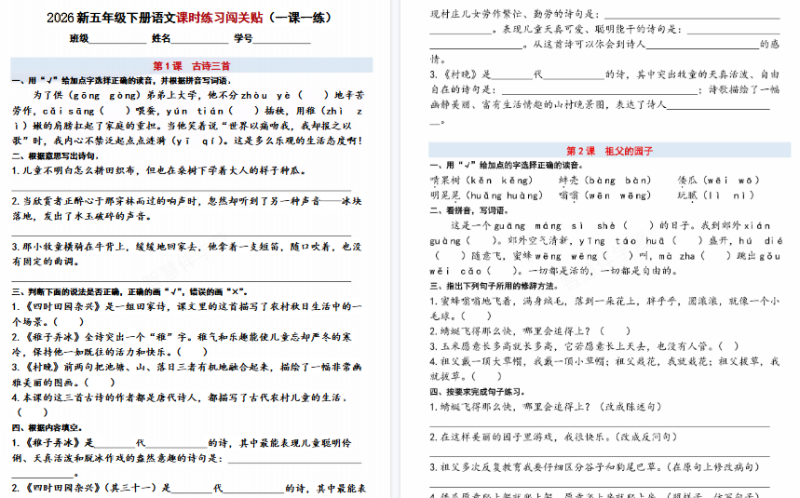The image size is (800, 498).
Task: Click the sentence starting 2.当欣赏者正醉心于
Action: pos(187,208)
